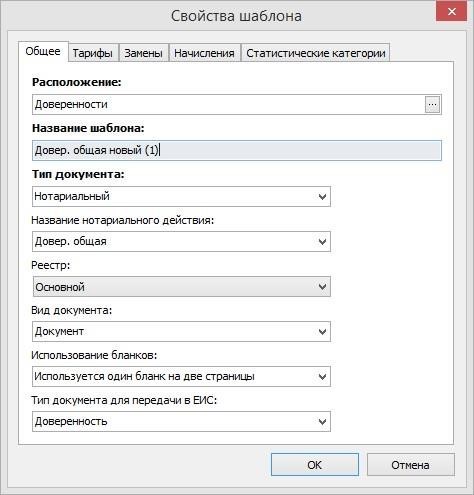This screenshot has height=495, width=474.
Task: Open the Вид документа combo box arrow
Action: tap(322, 332)
